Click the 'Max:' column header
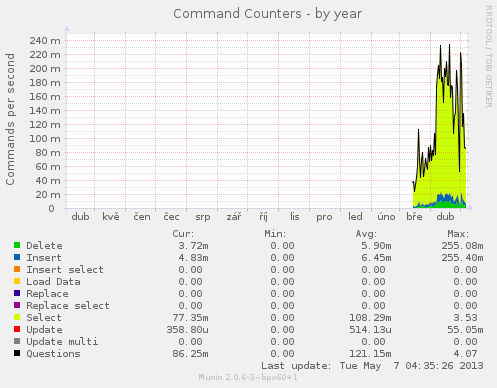This screenshot has height=388, width=497. 458,234
